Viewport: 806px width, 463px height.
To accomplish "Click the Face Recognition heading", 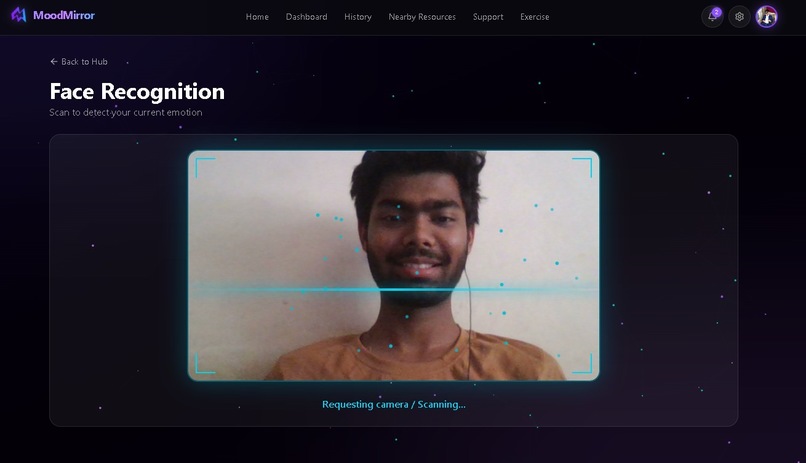I will click(137, 91).
